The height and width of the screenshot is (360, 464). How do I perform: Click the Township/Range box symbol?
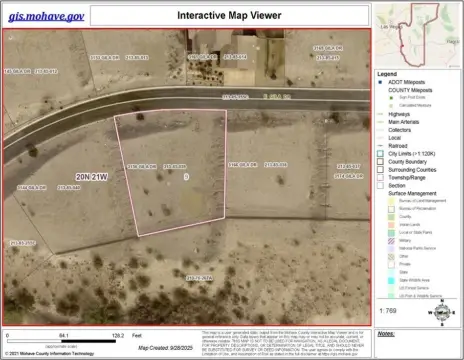tap(380, 178)
